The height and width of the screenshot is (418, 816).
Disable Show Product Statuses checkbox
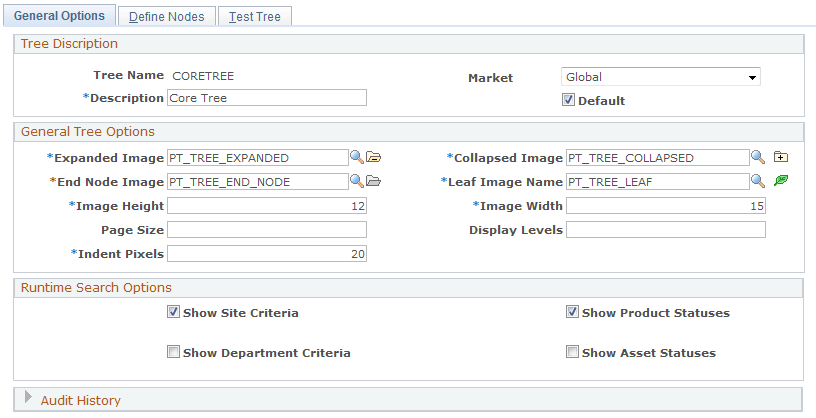pos(572,312)
